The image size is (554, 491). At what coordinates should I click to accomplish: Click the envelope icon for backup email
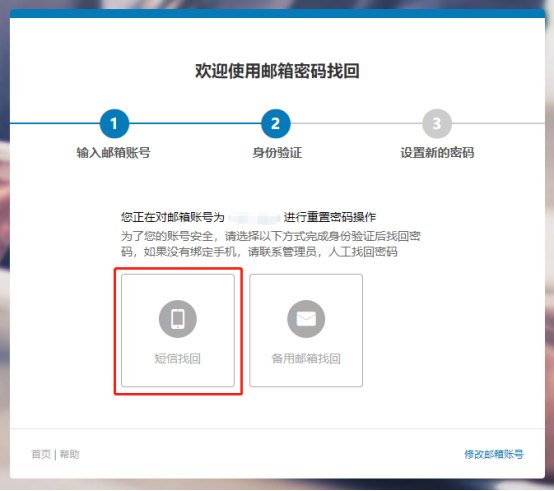point(306,319)
